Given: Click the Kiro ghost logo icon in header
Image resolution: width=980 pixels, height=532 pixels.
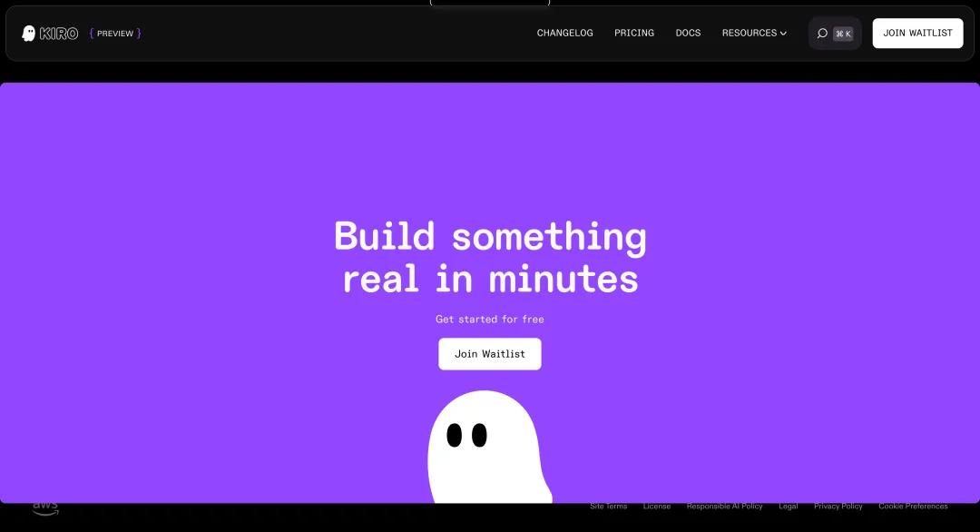Looking at the screenshot, I should [29, 34].
